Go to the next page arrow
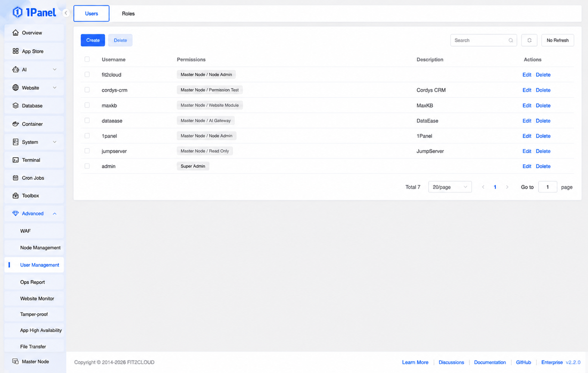Image resolution: width=588 pixels, height=373 pixels. 507,187
